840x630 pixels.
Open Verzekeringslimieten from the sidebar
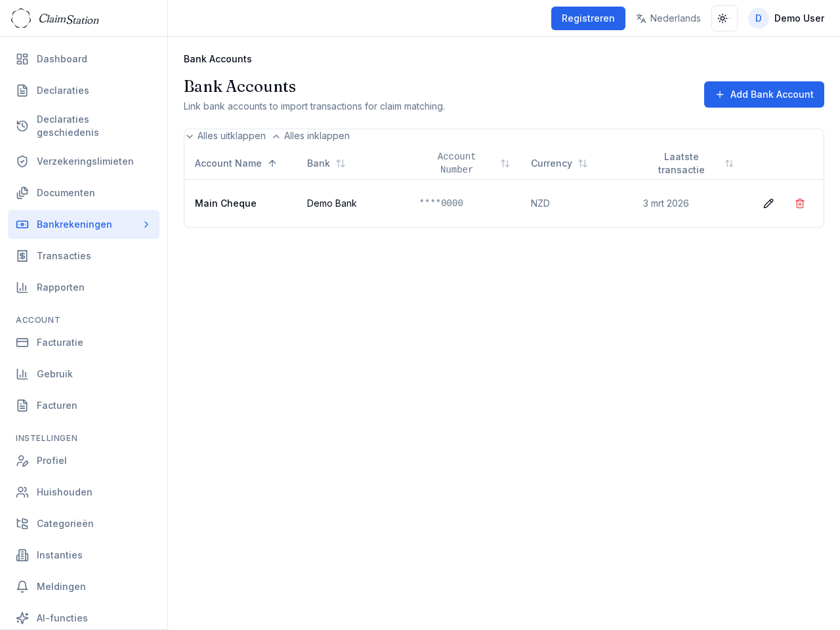point(85,161)
